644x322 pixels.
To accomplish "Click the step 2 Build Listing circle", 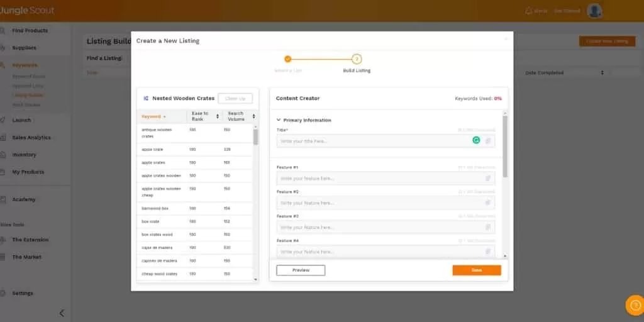I will click(x=357, y=59).
